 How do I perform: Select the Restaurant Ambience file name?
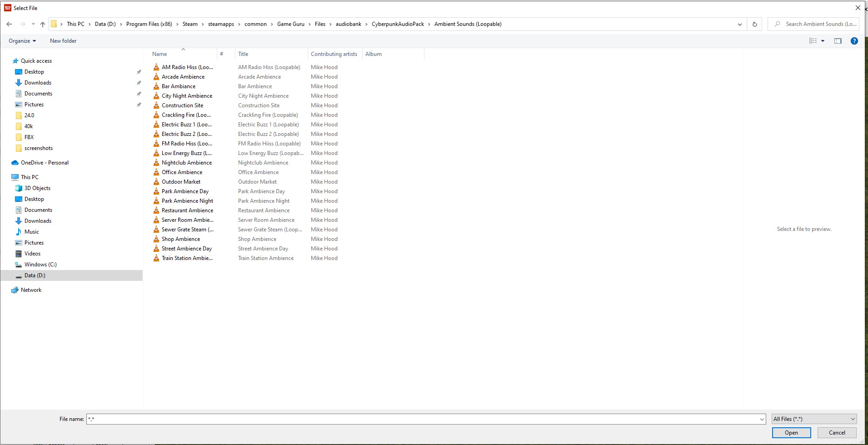(187, 210)
